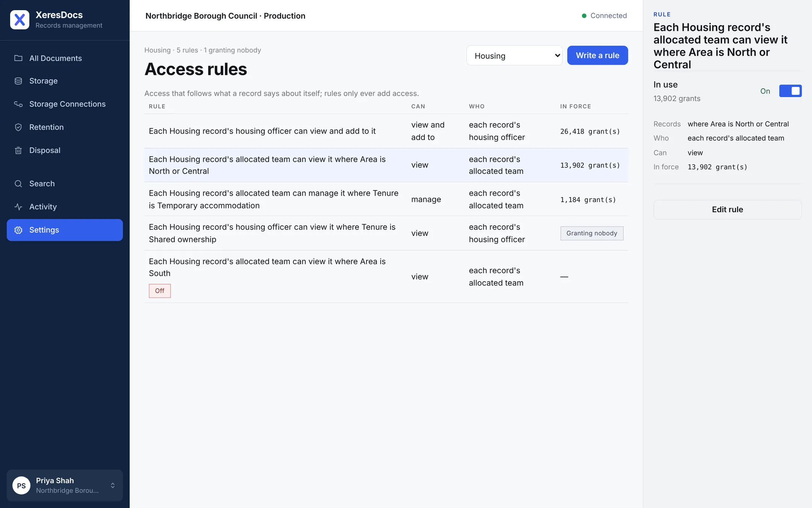Select the Area is South rule
812x508 pixels.
click(x=386, y=277)
